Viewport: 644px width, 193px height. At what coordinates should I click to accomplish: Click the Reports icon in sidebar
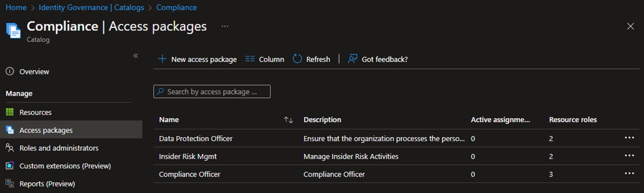[9, 184]
